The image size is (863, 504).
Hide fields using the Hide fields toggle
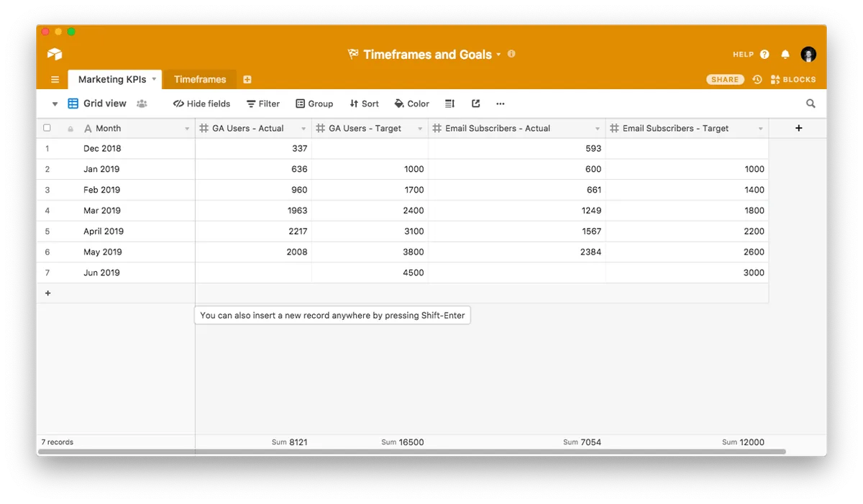(202, 104)
